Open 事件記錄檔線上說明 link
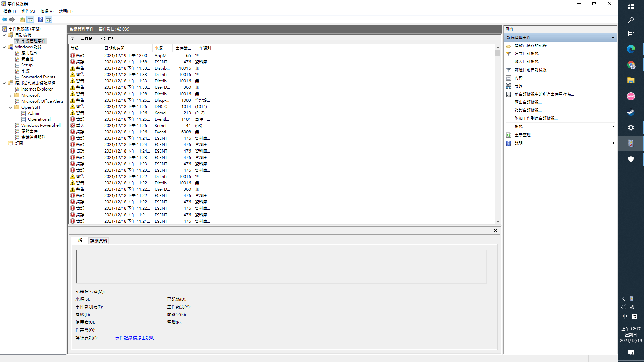Image resolution: width=644 pixels, height=362 pixels. click(135, 338)
